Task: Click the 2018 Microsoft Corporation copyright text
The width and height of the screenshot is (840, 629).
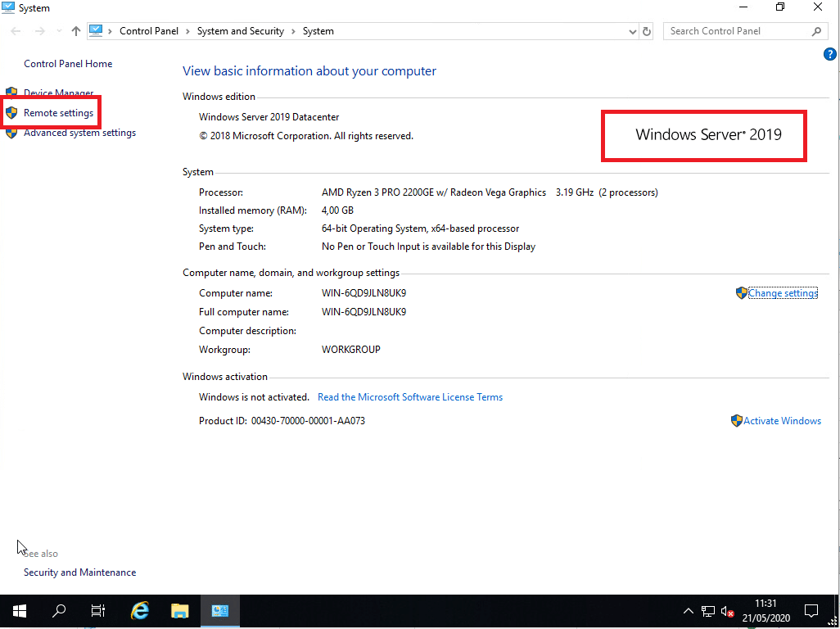Action: (306, 136)
